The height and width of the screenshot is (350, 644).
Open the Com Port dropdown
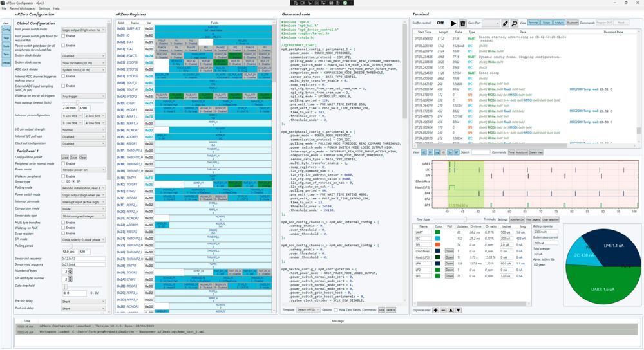tap(490, 23)
